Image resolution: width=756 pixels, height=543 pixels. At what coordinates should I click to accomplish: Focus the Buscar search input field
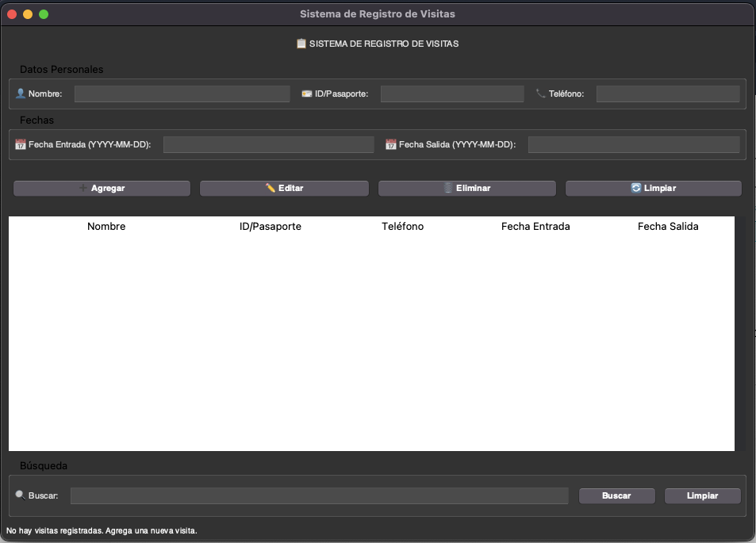[319, 495]
